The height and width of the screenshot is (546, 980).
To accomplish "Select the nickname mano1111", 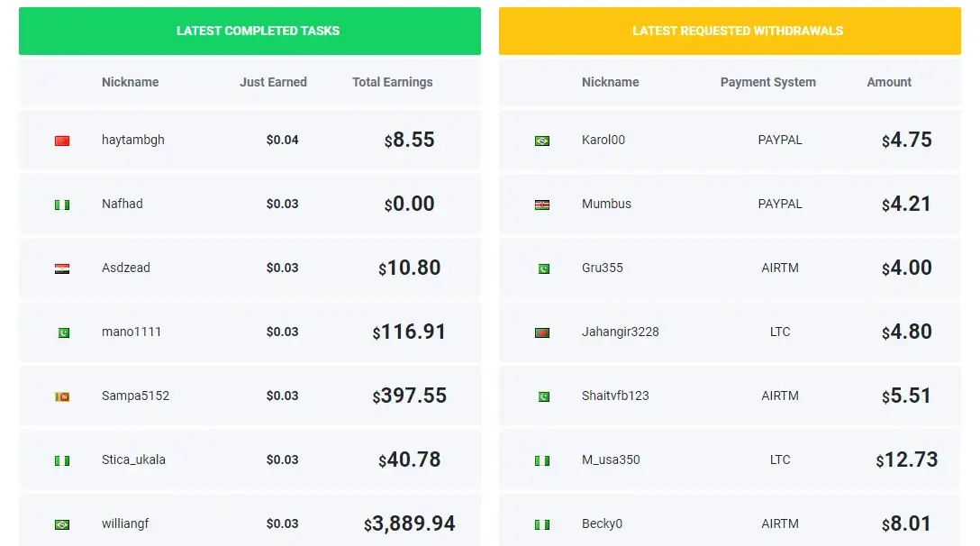I will [132, 332].
